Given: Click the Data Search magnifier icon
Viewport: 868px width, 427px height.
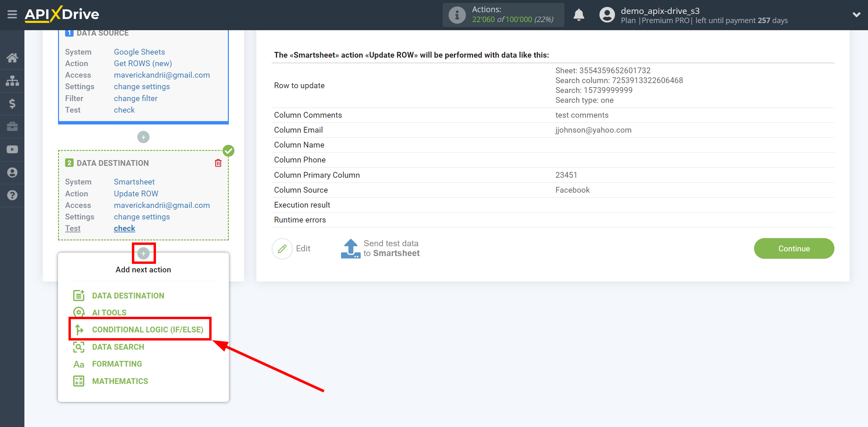Looking at the screenshot, I should [x=79, y=347].
